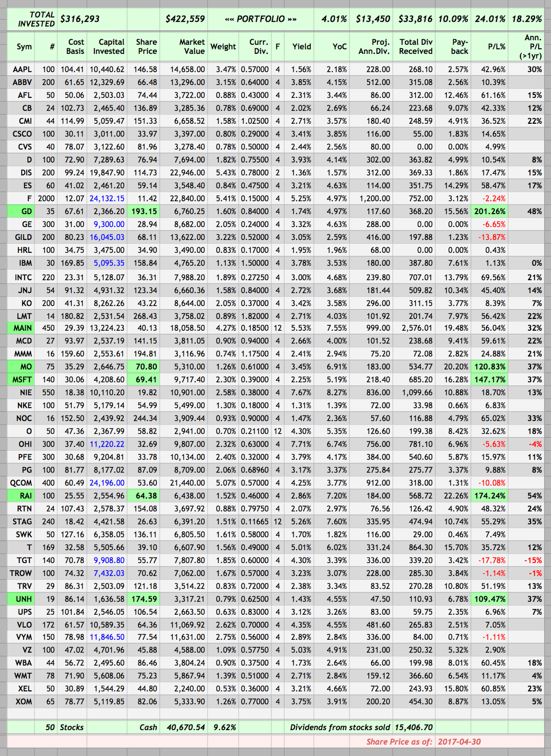The image size is (551, 756).
Task: Click the GD symbol cell highlighted green
Action: [x=22, y=211]
